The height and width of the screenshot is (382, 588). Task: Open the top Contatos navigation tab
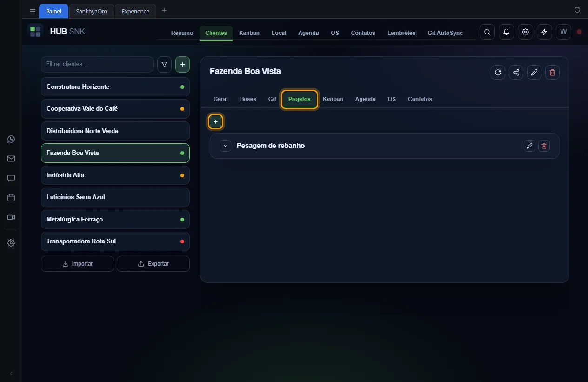(x=363, y=33)
